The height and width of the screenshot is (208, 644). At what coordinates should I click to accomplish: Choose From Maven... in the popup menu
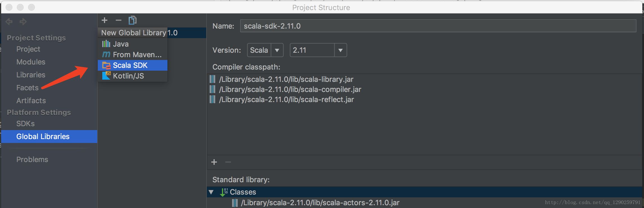pos(137,55)
